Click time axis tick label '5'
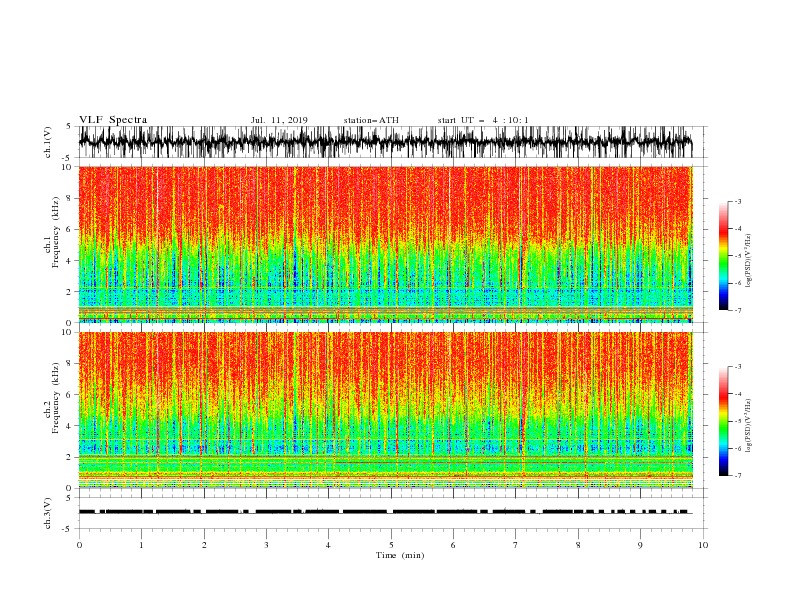Image resolution: width=792 pixels, height=612 pixels. click(390, 545)
